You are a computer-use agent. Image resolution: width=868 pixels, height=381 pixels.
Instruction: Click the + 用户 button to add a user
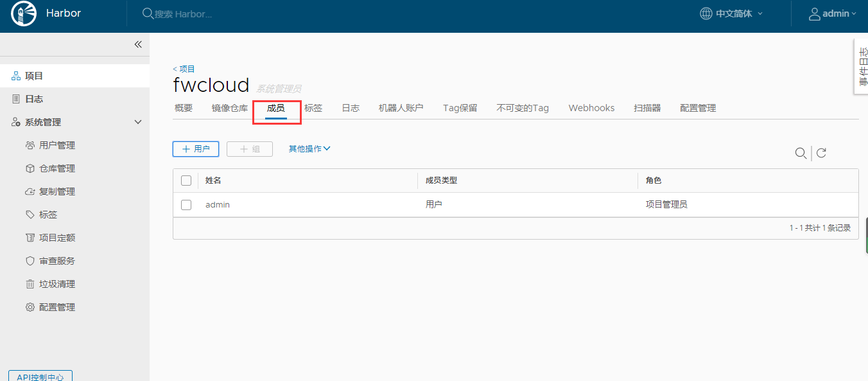(195, 148)
